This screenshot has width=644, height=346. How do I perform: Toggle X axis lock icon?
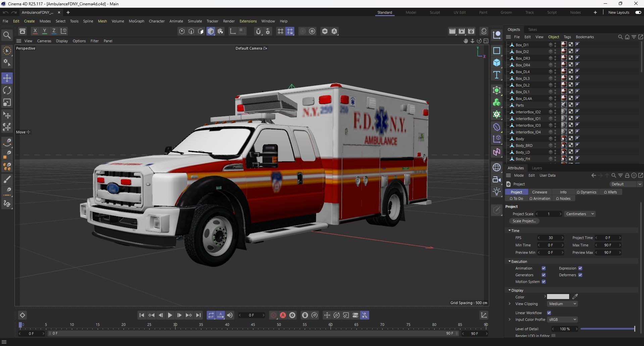[x=35, y=31]
